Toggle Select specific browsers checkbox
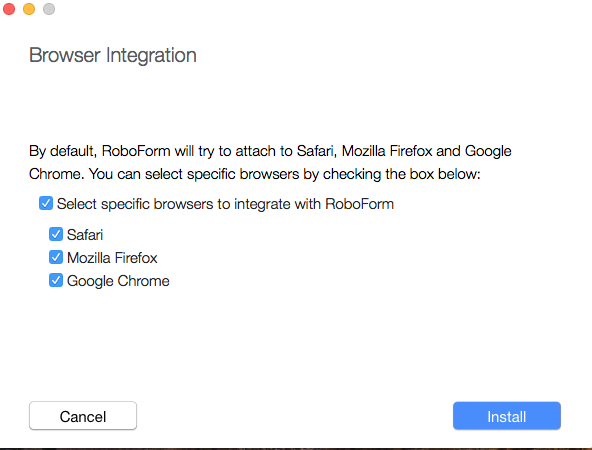This screenshot has width=592, height=450. [x=46, y=203]
